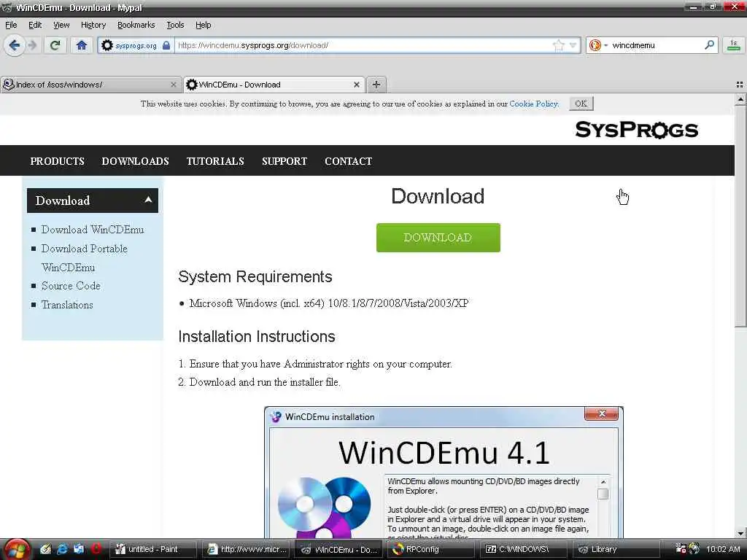Click the second system tray icon before clock
Screen dimensions: 747x560
pos(694,549)
